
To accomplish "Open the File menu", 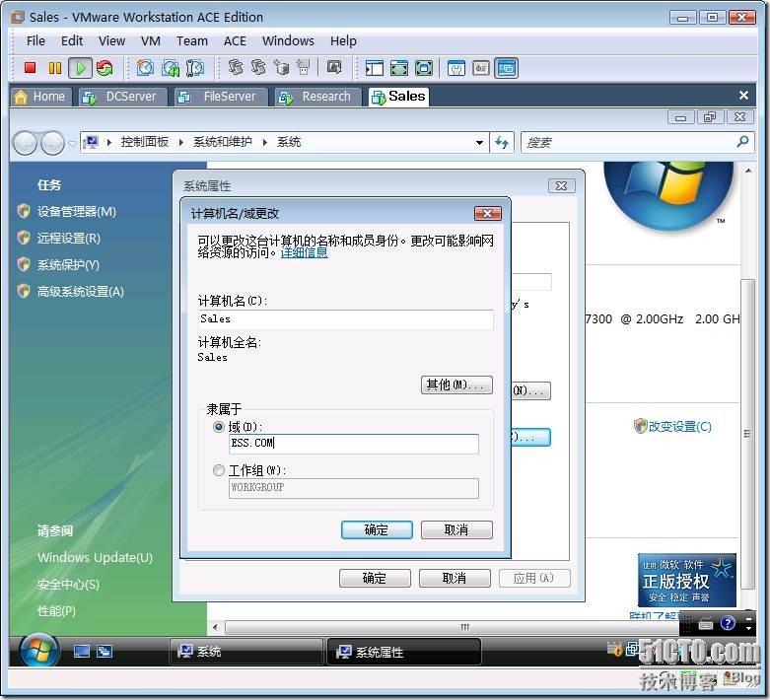I will pos(35,40).
